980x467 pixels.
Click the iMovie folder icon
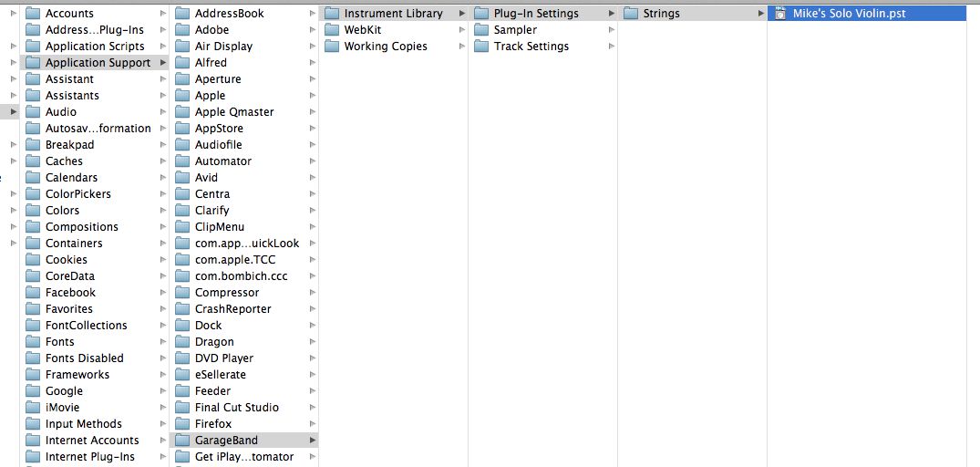33,407
